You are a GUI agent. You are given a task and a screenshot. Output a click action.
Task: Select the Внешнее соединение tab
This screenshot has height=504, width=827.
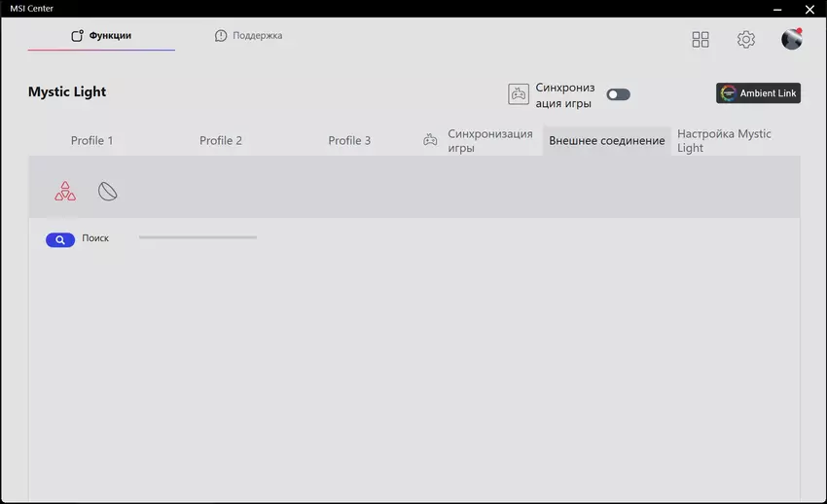pos(607,141)
